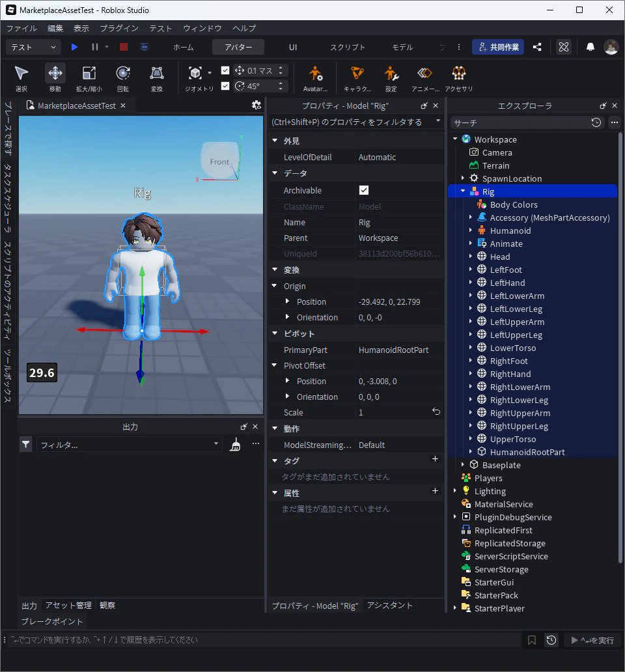625x672 pixels.
Task: Click the を実行 run command button
Action: pos(592,640)
